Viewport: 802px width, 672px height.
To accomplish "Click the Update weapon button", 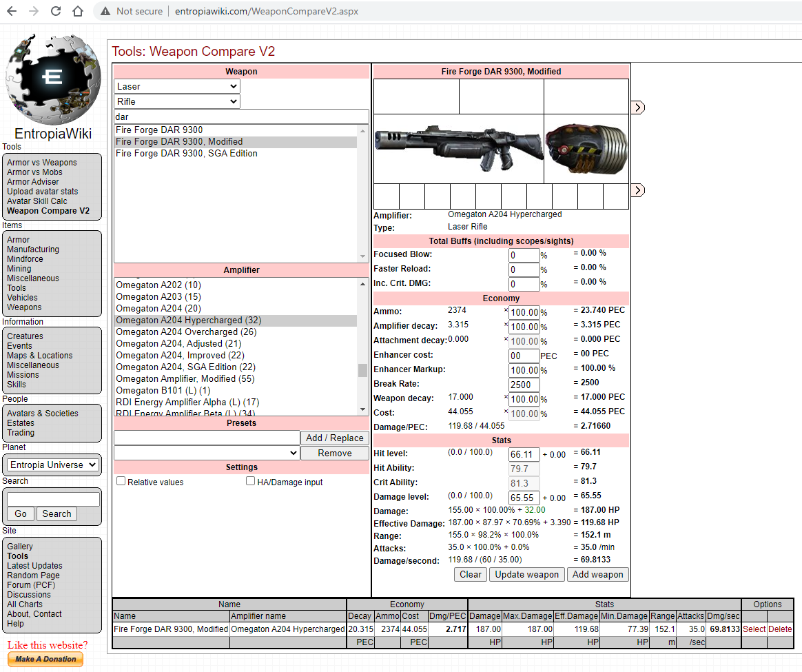I will pyautogui.click(x=527, y=574).
